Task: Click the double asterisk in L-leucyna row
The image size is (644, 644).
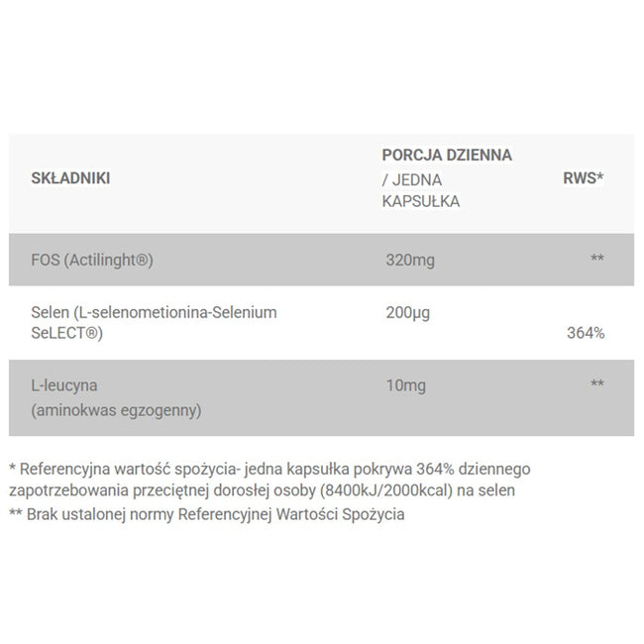Action: (x=596, y=382)
